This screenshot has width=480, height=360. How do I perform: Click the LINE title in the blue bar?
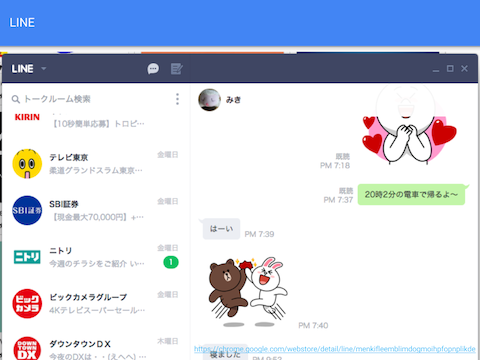tap(22, 23)
